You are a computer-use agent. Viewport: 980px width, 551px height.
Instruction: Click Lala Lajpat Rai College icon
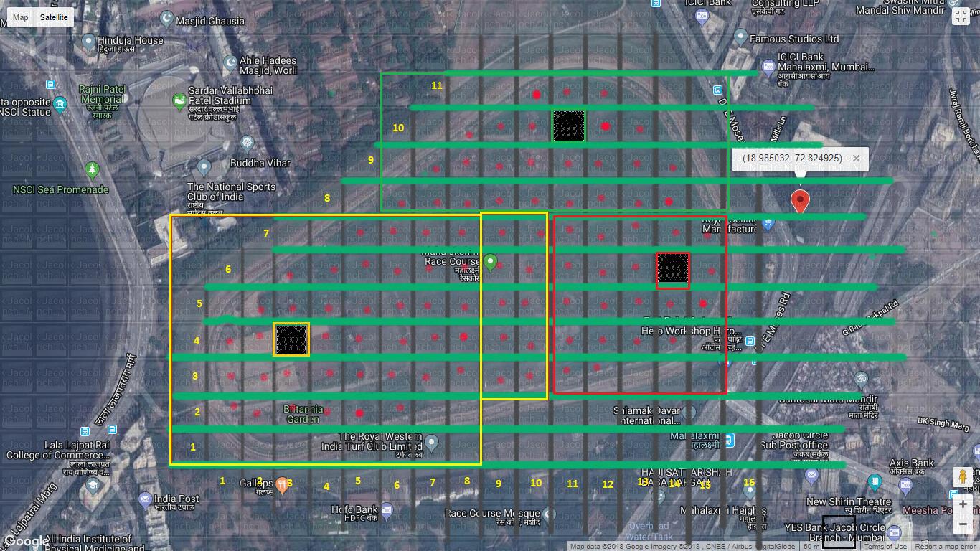[93, 486]
